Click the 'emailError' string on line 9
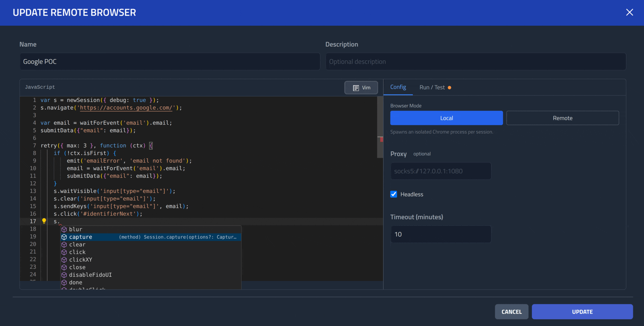 103,161
